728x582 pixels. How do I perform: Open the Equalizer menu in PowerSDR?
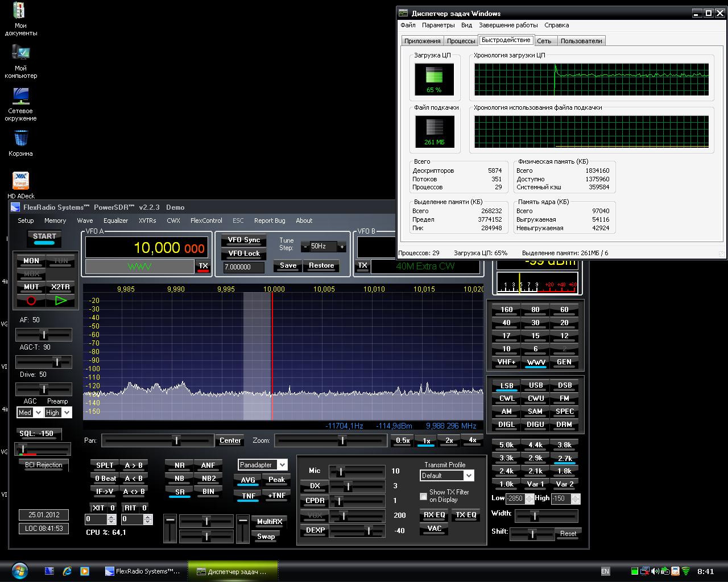tap(115, 221)
